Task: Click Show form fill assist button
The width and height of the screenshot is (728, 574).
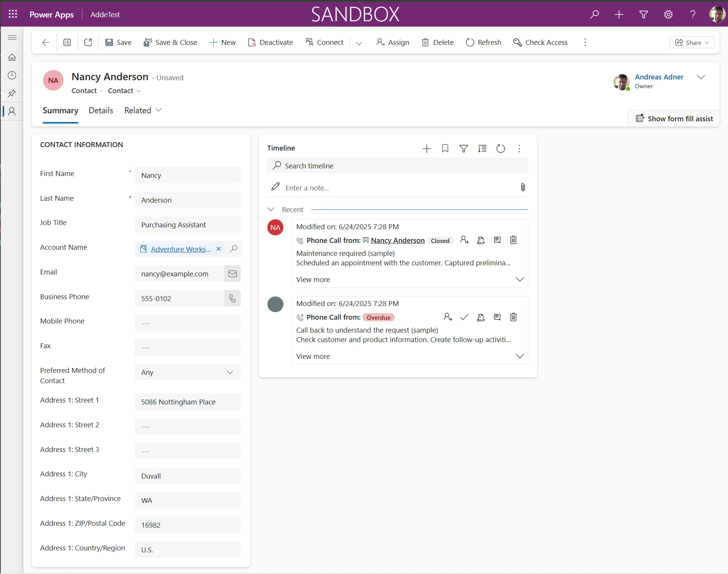Action: pyautogui.click(x=674, y=119)
